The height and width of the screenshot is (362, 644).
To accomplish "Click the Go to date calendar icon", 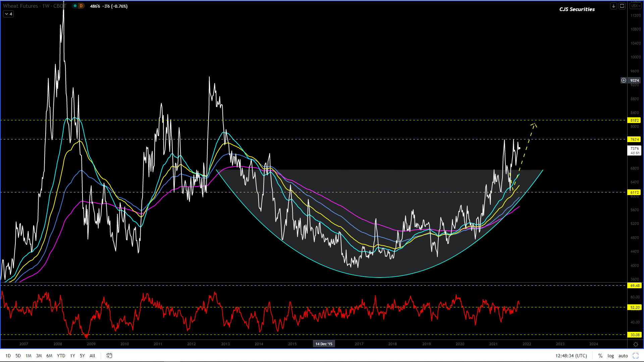I will (x=109, y=356).
